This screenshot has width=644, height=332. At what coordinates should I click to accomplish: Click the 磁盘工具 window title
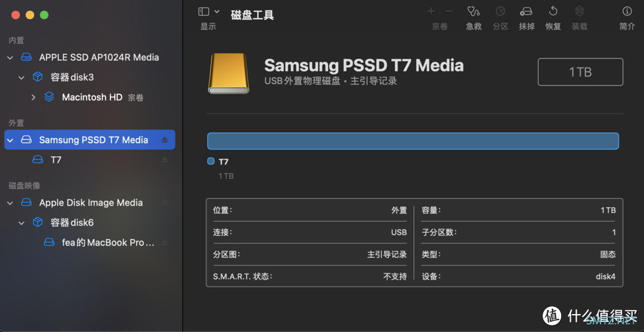(252, 15)
